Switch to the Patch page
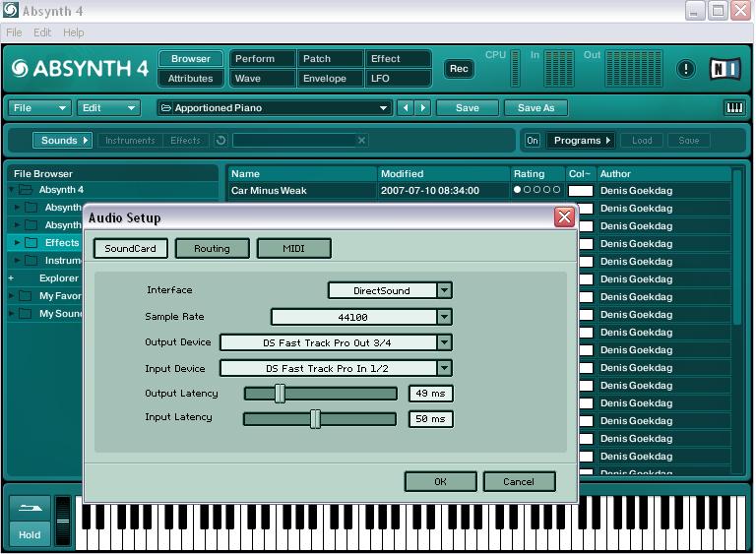 331,59
